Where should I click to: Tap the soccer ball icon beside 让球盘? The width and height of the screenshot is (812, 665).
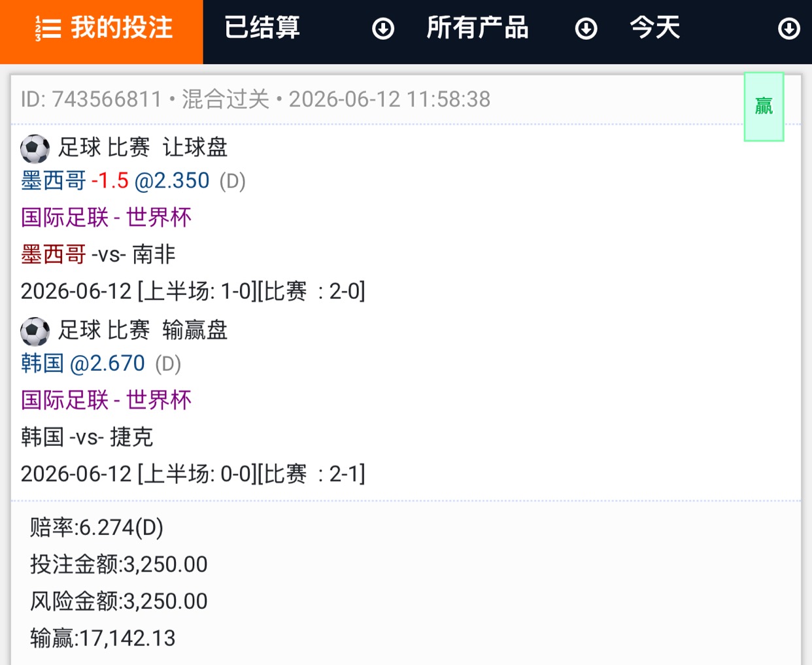35,148
